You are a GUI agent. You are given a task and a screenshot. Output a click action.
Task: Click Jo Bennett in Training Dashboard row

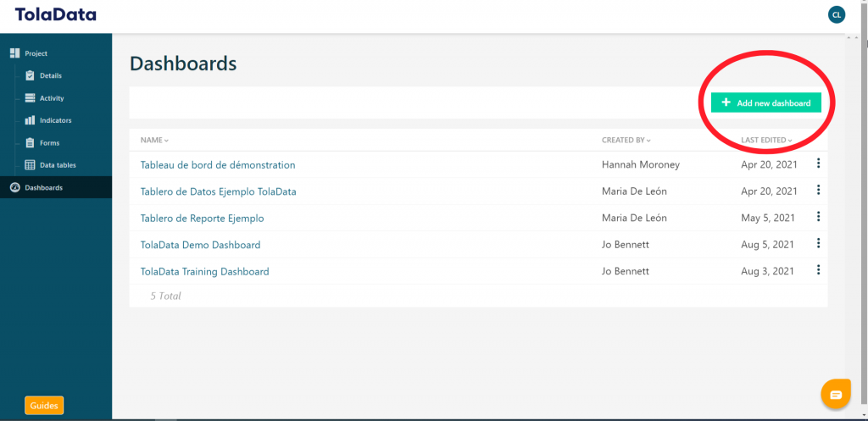pyautogui.click(x=626, y=271)
